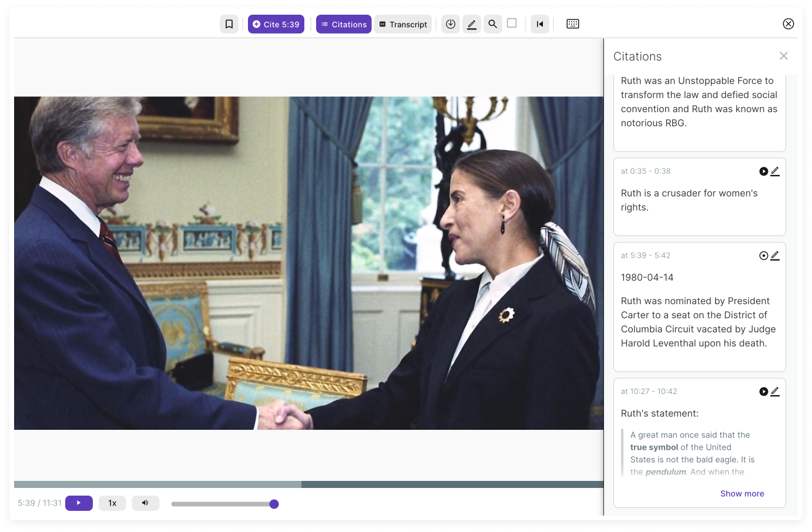
Task: Edit the 10:27 citation with pencil icon
Action: pos(775,391)
